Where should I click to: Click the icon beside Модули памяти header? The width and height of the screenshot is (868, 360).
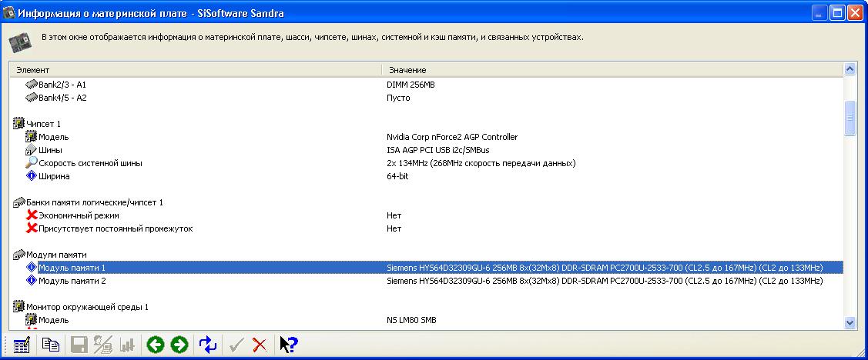(18, 255)
